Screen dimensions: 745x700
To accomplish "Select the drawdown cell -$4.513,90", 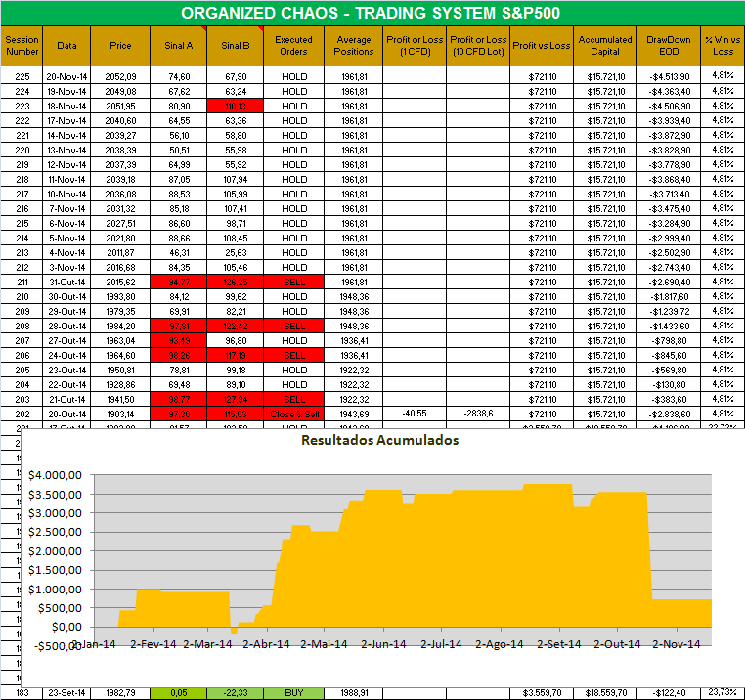I will tap(669, 76).
